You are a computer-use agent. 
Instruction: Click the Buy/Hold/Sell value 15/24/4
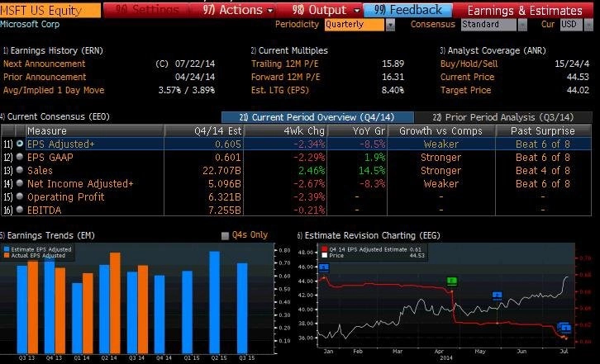tap(572, 64)
